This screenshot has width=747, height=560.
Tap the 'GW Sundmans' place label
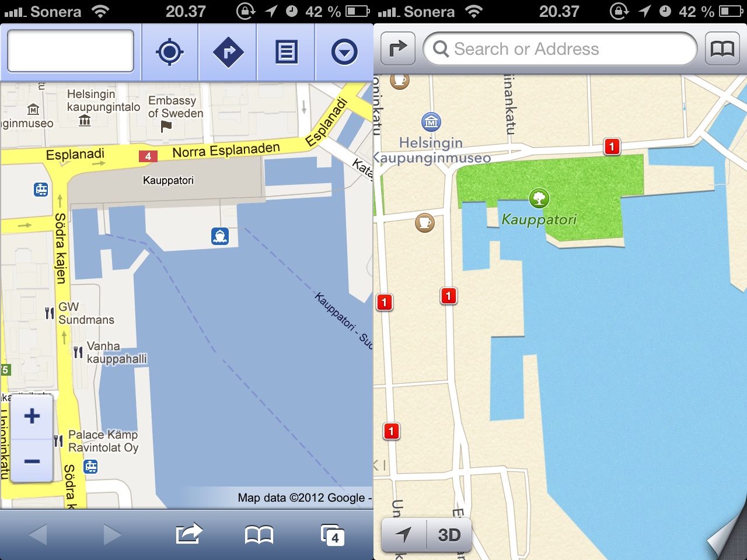tap(86, 313)
